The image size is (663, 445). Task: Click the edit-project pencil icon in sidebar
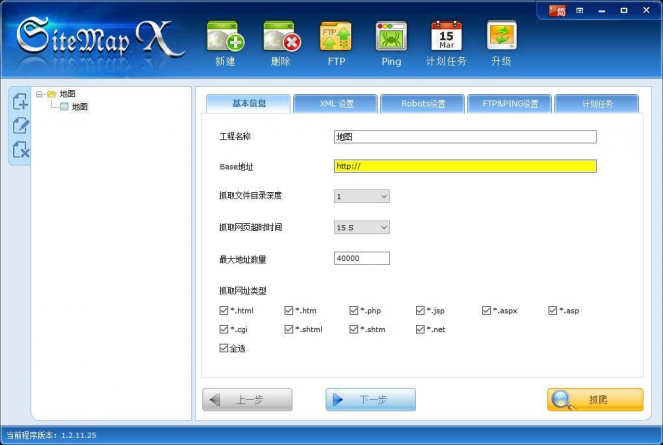(20, 126)
